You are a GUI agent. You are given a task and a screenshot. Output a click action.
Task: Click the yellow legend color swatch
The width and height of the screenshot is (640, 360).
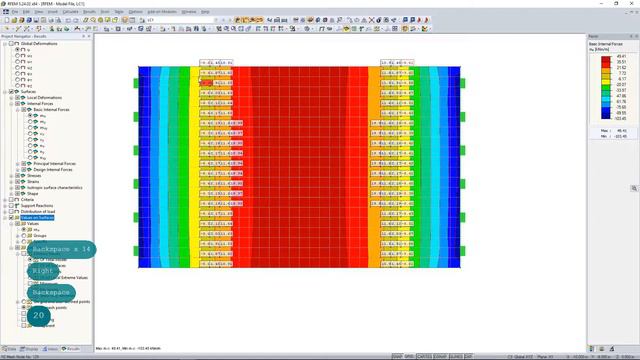[x=606, y=82]
